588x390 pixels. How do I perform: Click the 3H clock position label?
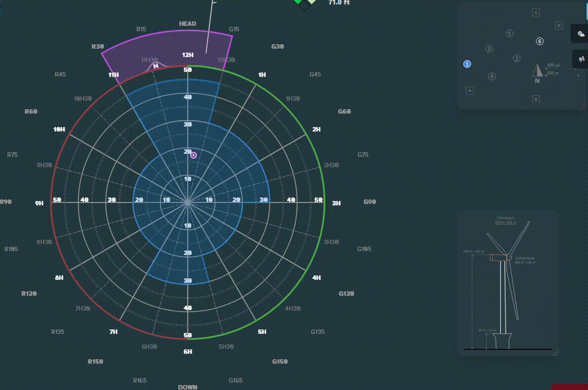(x=336, y=203)
